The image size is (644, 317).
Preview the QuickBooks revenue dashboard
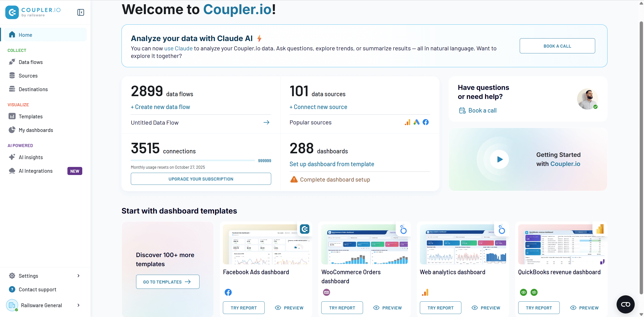584,308
